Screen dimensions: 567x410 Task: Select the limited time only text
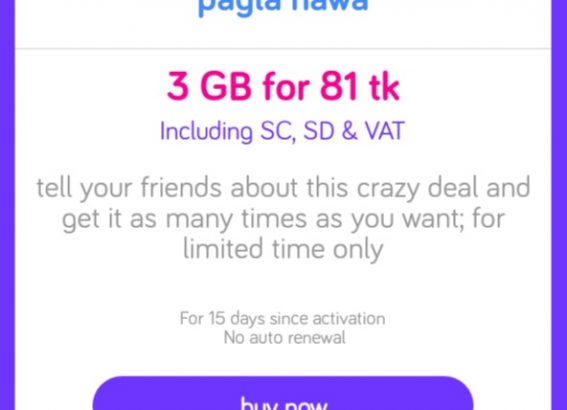283,249
